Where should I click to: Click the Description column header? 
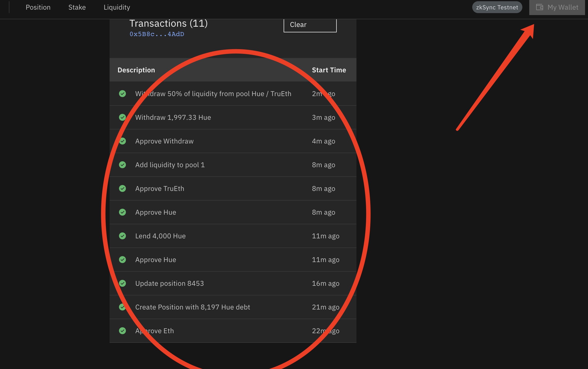136,70
